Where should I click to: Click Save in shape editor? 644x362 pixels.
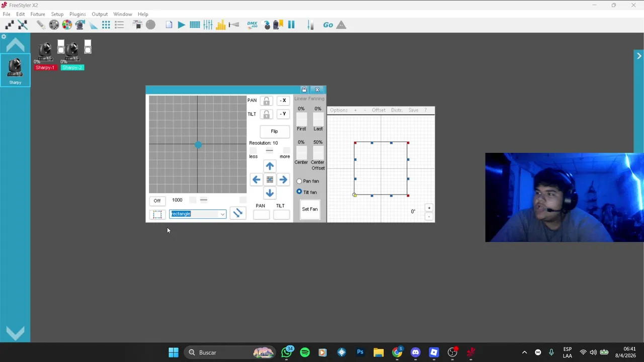coord(414,110)
